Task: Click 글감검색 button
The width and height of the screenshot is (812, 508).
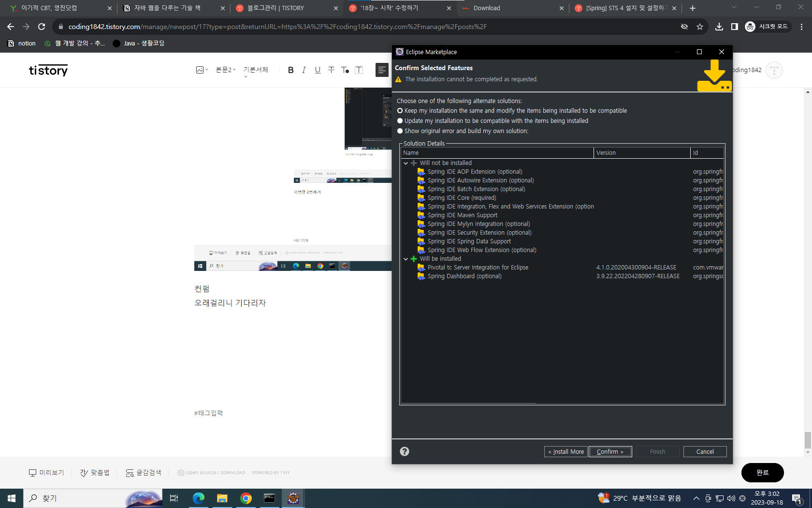Action: click(144, 473)
